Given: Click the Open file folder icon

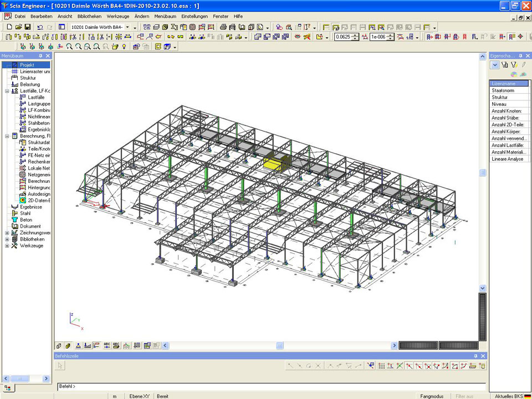Looking at the screenshot, I should (x=18, y=27).
